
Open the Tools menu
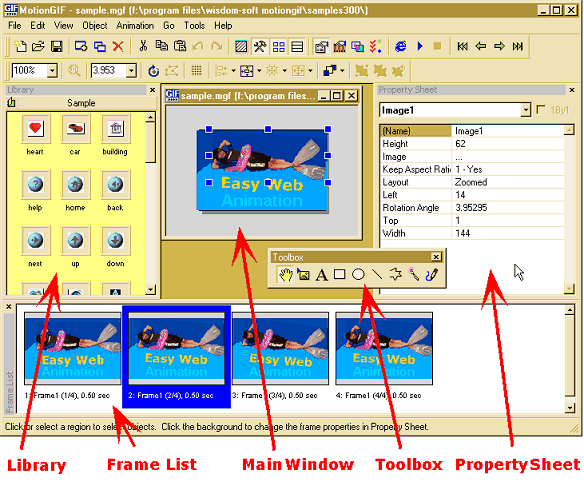194,26
